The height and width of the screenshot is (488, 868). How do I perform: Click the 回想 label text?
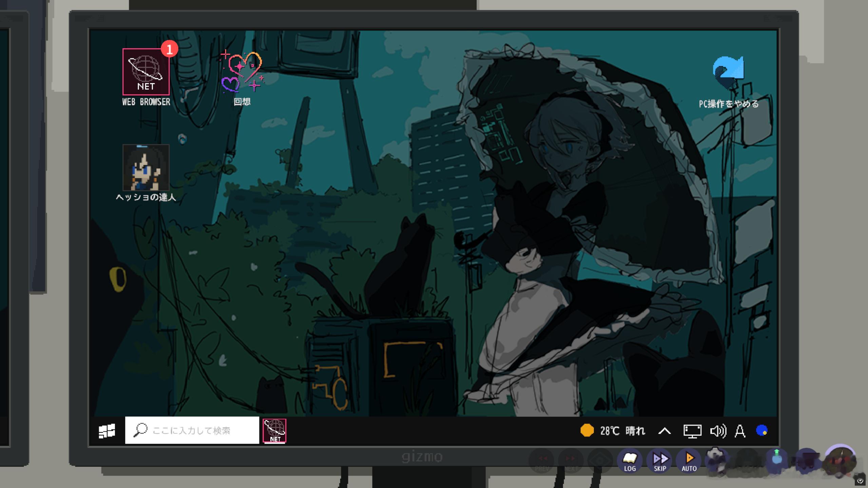pos(242,101)
